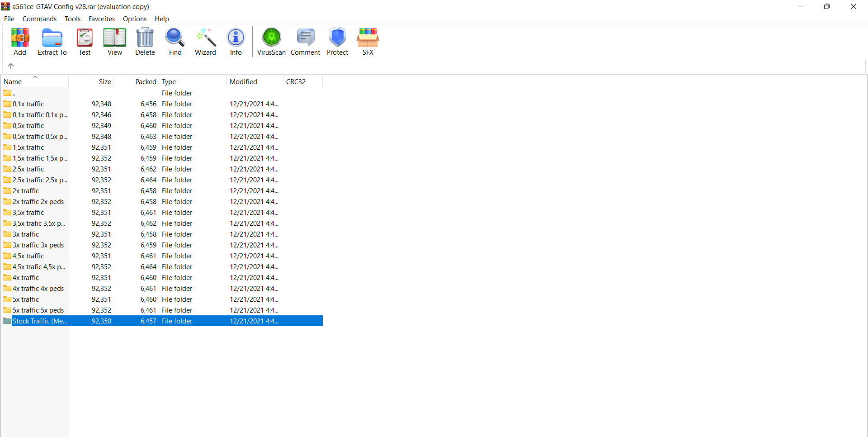This screenshot has height=437, width=868.
Task: Click packed value 6,457 of Stock Traffic
Action: (148, 321)
